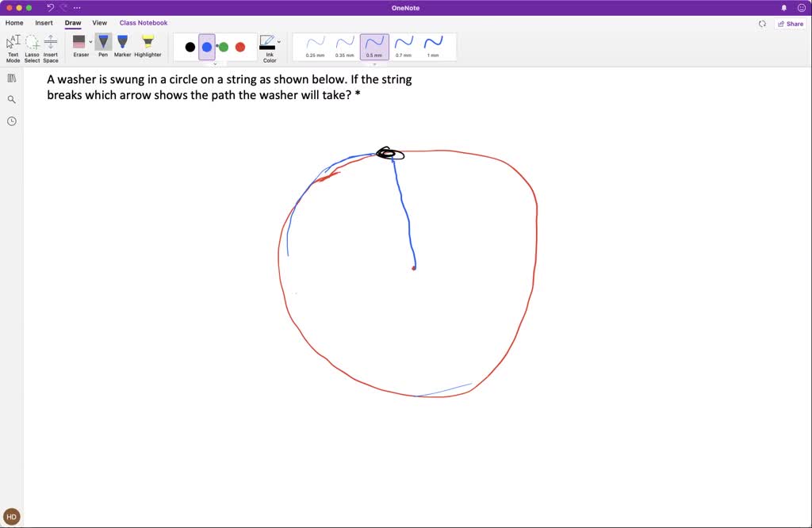The height and width of the screenshot is (528, 812).
Task: Switch to the Insert ribbon tab
Action: (x=44, y=23)
